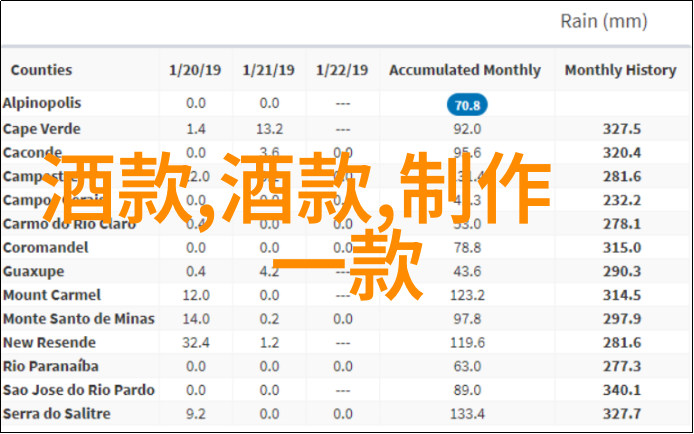Click monthly history value 290.3 for Guaxupe
Screen dimensions: 694x434
click(x=622, y=271)
